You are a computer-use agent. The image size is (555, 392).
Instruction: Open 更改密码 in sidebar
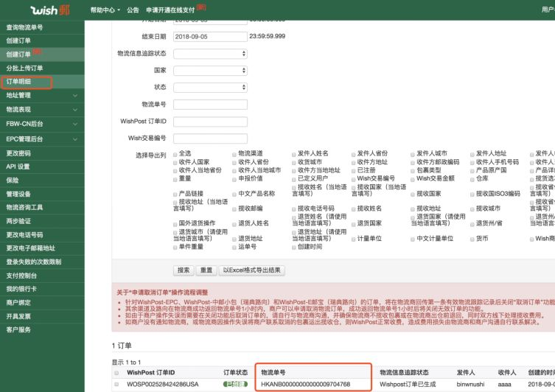[42, 153]
